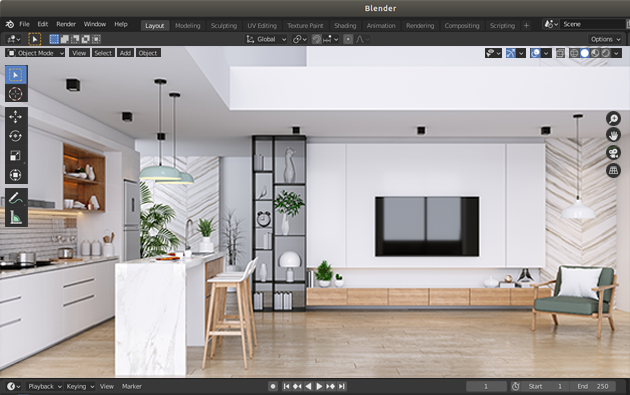Choose the Scale tool
Screen dimensions: 630x395
tap(16, 156)
